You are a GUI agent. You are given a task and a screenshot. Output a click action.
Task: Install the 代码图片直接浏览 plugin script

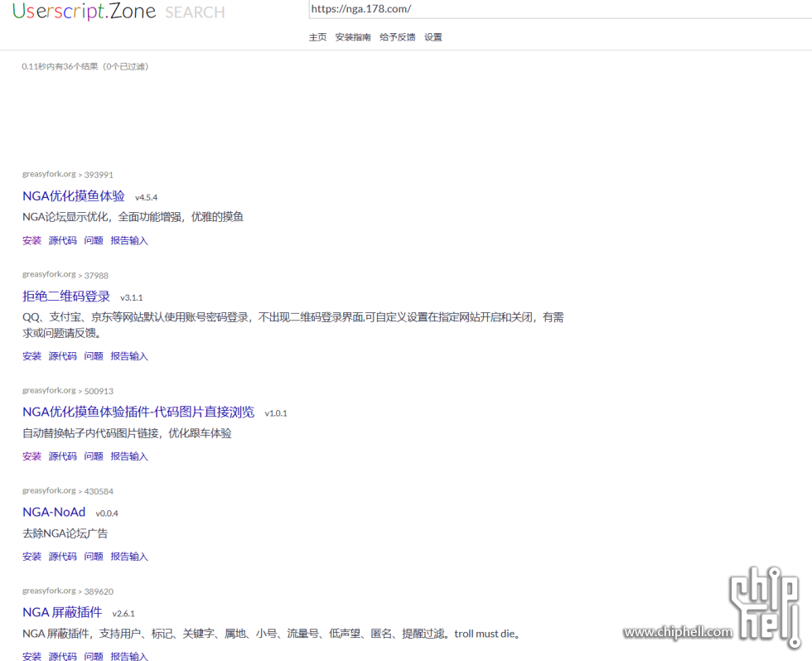(x=31, y=456)
